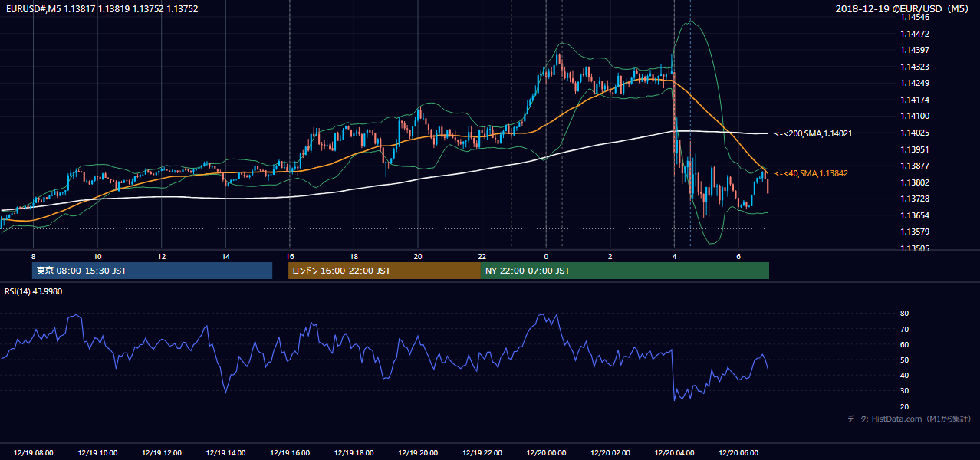Screen dimensions: 980x460
Task: Click the 12/19 18:00 bottom time label
Action: point(354,453)
